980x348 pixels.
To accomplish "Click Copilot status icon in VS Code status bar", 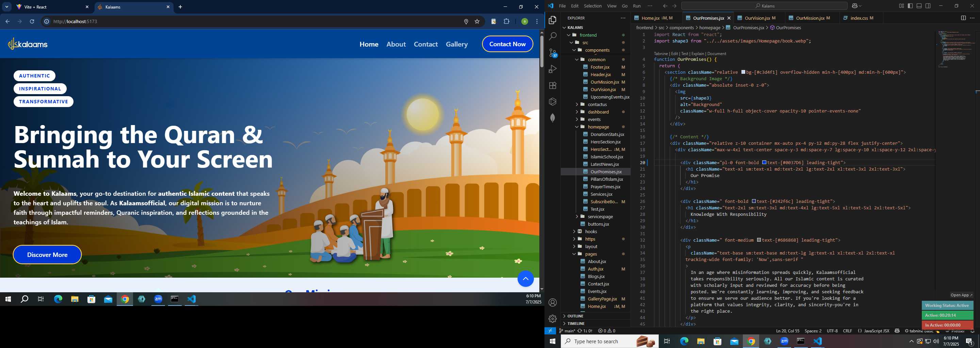I will point(897,331).
